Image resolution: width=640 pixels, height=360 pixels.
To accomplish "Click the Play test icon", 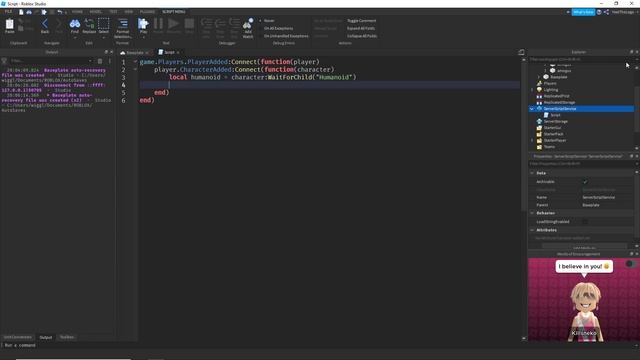I will pos(143,25).
